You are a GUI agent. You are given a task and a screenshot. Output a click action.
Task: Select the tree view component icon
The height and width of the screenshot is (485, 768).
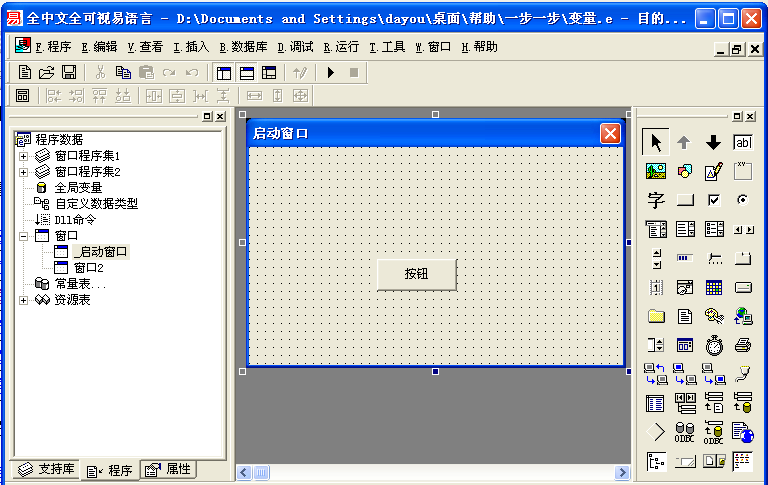655,461
